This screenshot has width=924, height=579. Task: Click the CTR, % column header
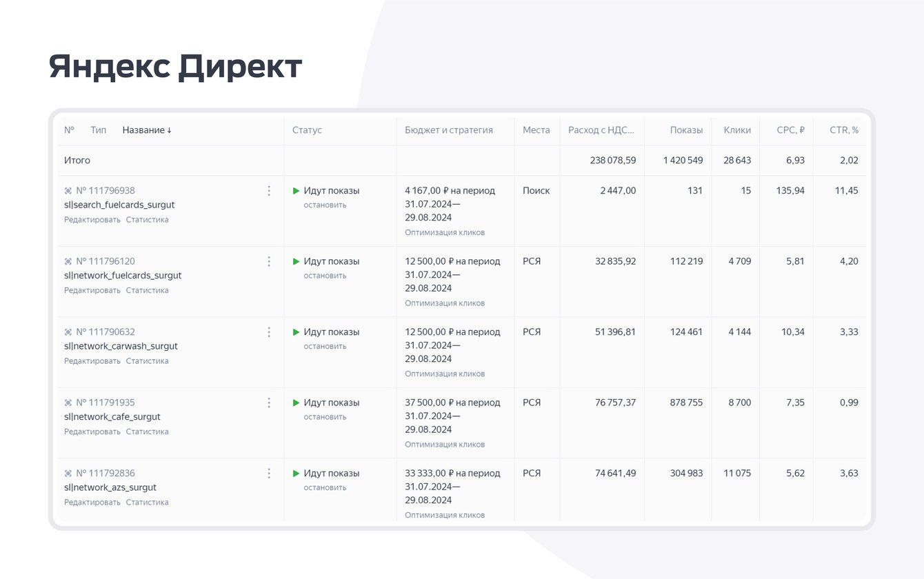point(844,130)
